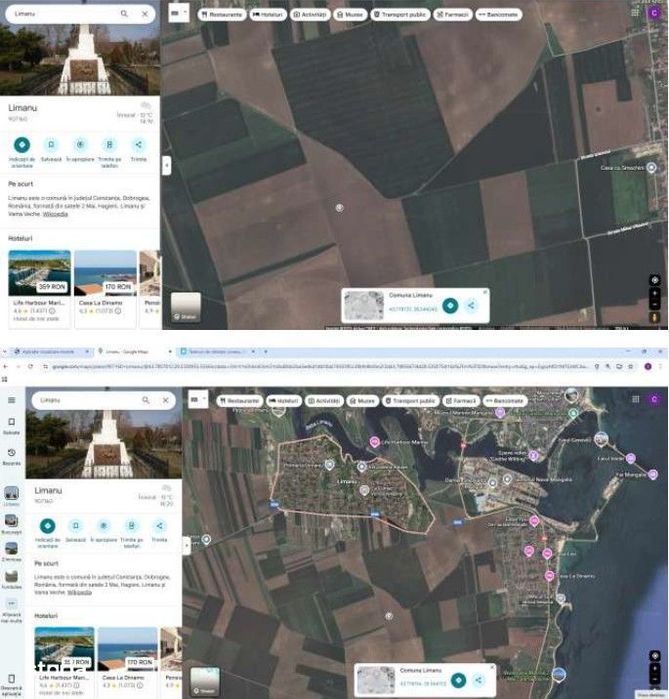Screen dimensions: 669x699
Task: Save Limanu using the lower panel's Salvează icon
Action: tap(76, 526)
